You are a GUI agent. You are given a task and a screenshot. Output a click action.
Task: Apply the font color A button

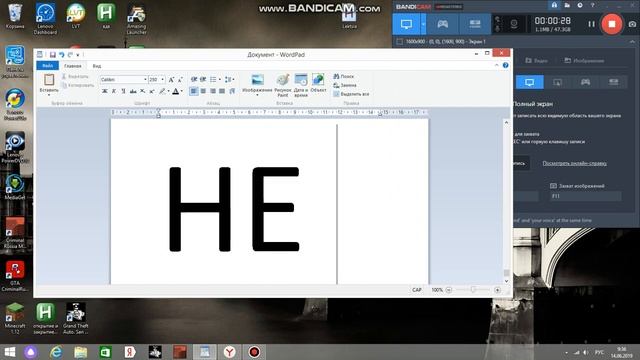[x=176, y=91]
